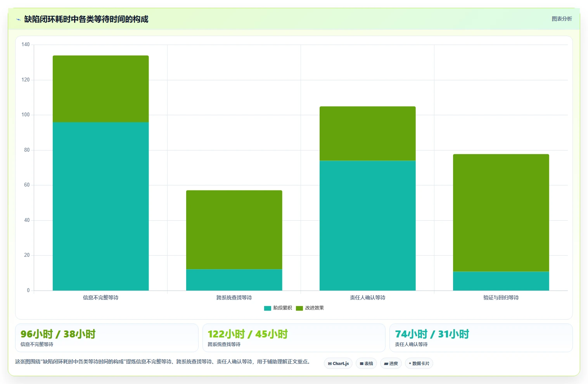The width and height of the screenshot is (588, 384).
Task: Click the green bar segment for 跨系统查找等待
Action: (234, 230)
